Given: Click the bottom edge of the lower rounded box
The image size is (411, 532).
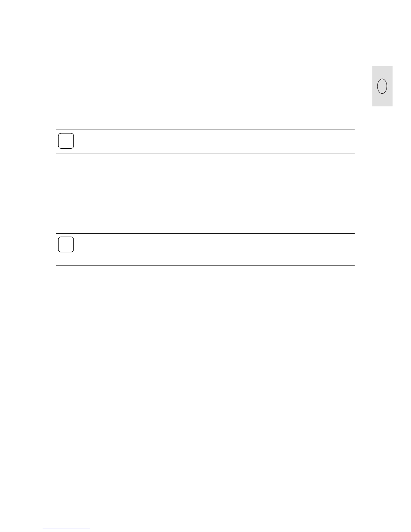Looking at the screenshot, I should pyautogui.click(x=66, y=252).
